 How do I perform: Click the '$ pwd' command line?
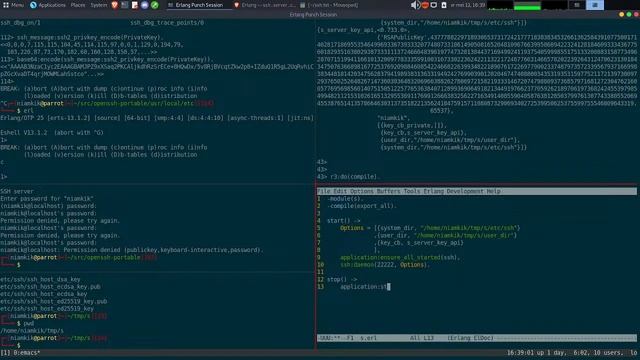(25, 324)
